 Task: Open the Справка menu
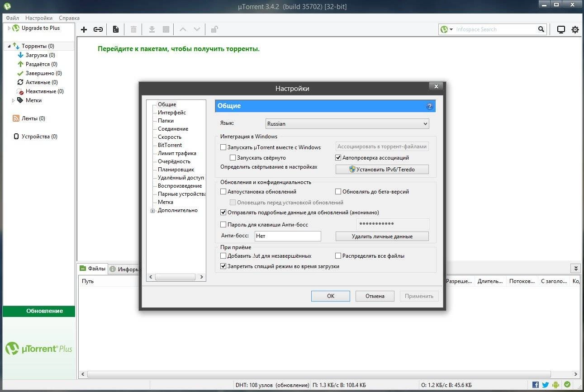click(69, 18)
